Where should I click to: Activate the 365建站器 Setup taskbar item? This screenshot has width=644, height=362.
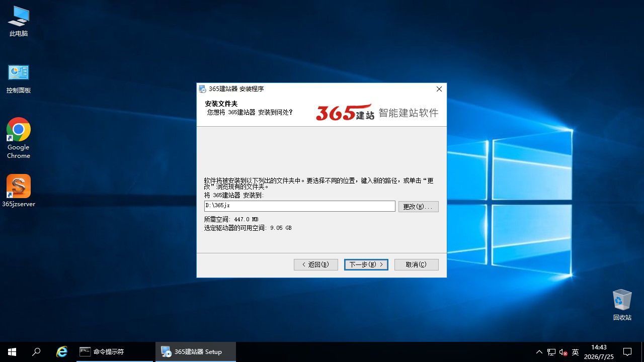[x=196, y=352]
